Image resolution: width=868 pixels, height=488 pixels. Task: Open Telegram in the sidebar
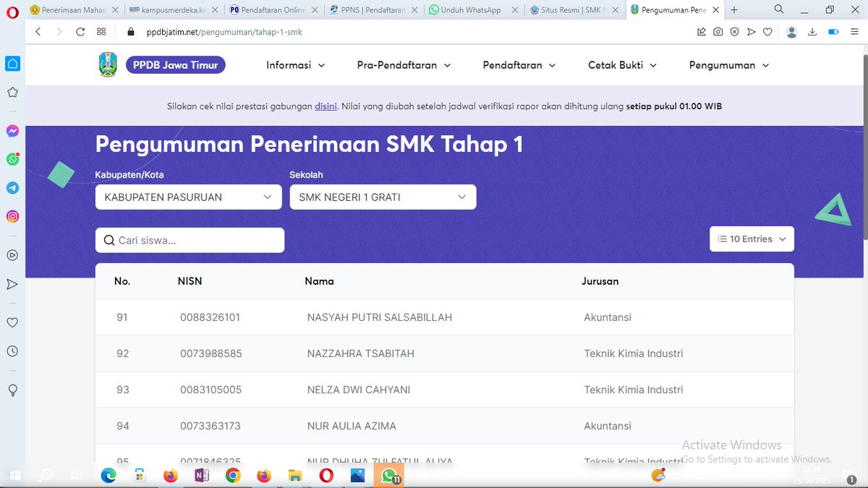(x=12, y=188)
